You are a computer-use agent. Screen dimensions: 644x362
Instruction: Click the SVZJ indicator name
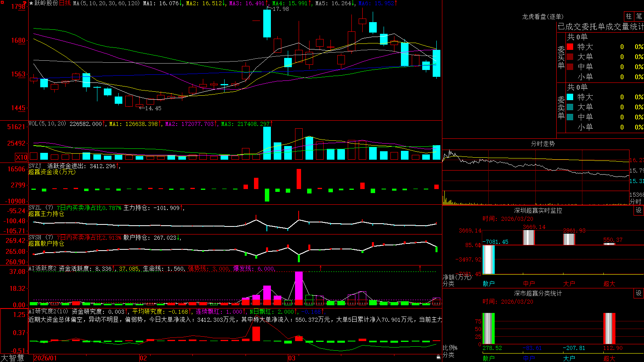pos(35,166)
